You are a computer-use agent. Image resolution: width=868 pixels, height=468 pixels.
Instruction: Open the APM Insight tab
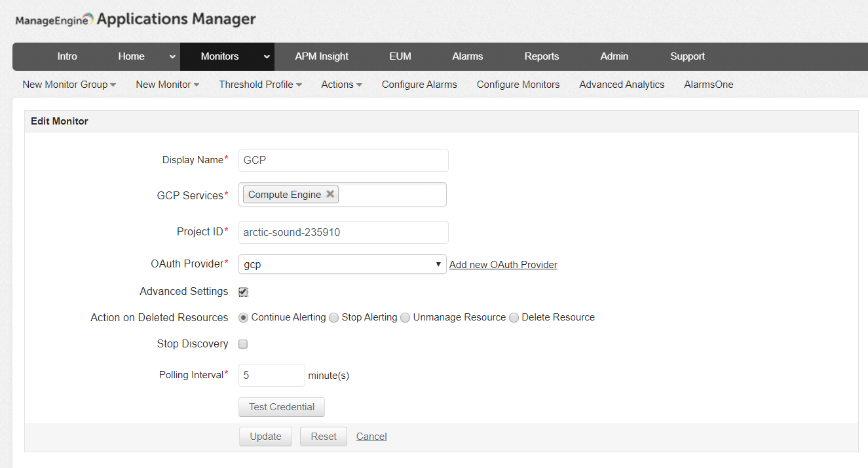pos(322,56)
